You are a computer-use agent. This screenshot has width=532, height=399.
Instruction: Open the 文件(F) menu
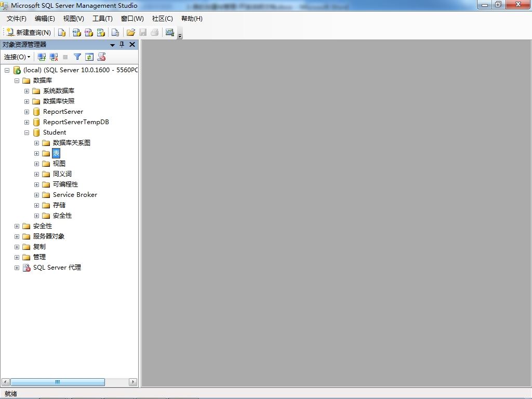coord(16,19)
